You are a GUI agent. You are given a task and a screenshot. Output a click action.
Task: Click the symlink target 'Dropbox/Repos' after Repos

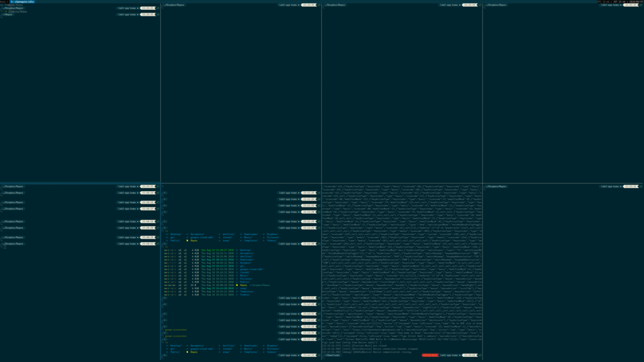261,285
